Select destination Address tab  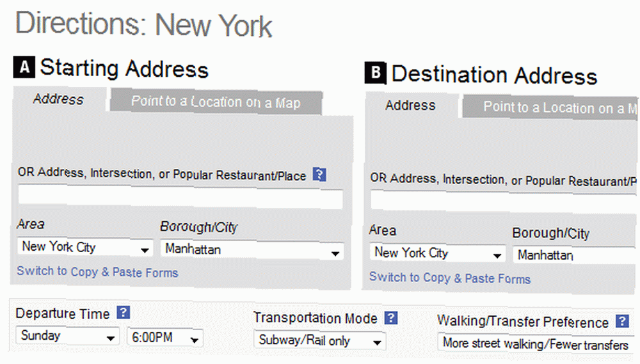[x=411, y=106]
